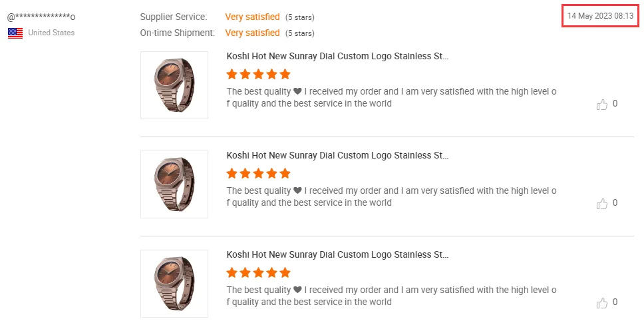This screenshot has width=644, height=331.
Task: Click thumbs-up icon on third review
Action: tap(602, 303)
